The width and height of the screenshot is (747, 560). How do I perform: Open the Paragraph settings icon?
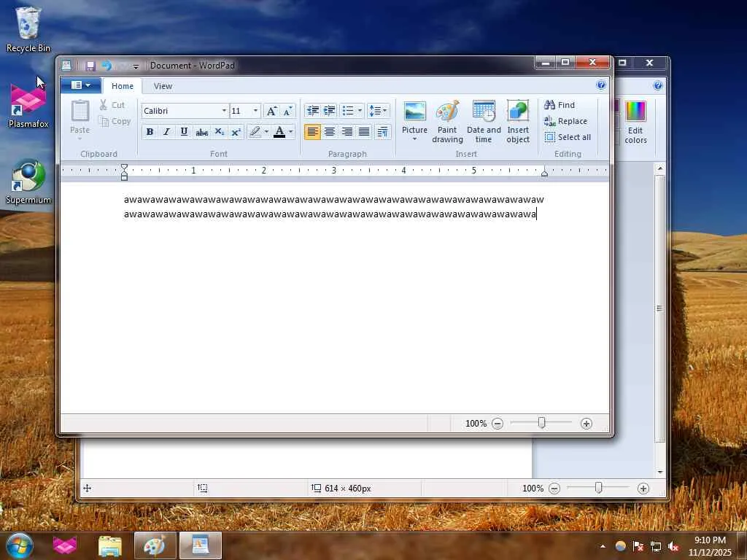pos(382,132)
